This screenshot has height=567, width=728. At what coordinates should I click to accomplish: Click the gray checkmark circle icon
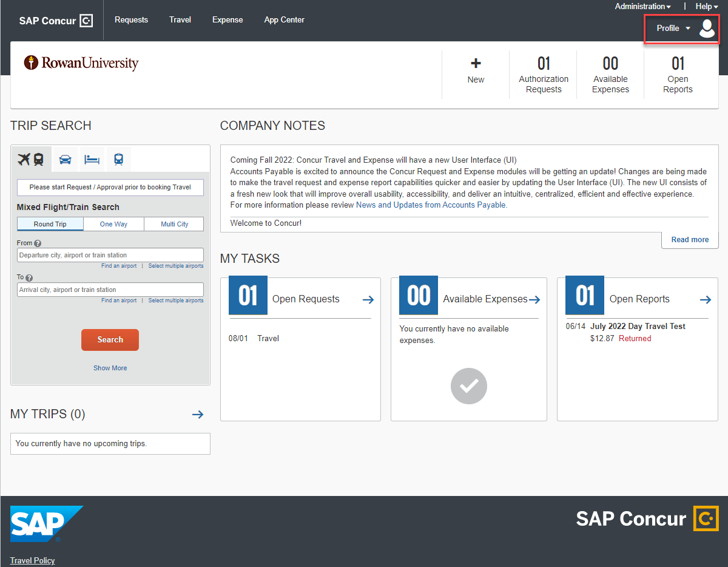pos(469,386)
